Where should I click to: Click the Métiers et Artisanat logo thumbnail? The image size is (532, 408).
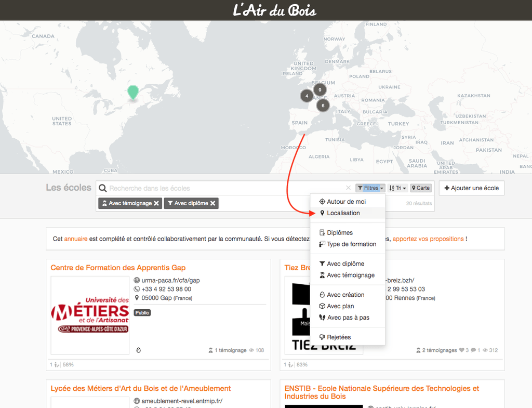click(x=90, y=315)
